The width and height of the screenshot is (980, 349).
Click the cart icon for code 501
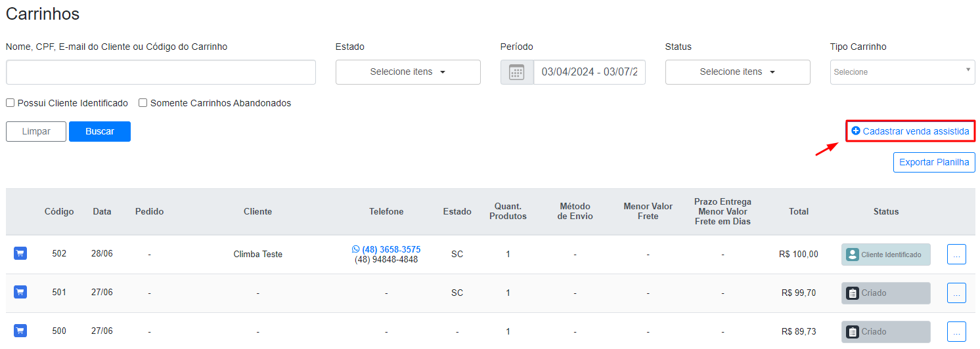[20, 292]
